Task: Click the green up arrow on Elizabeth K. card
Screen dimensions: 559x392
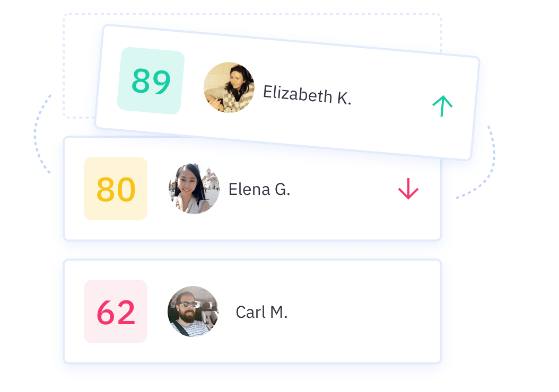Action: pos(442,106)
